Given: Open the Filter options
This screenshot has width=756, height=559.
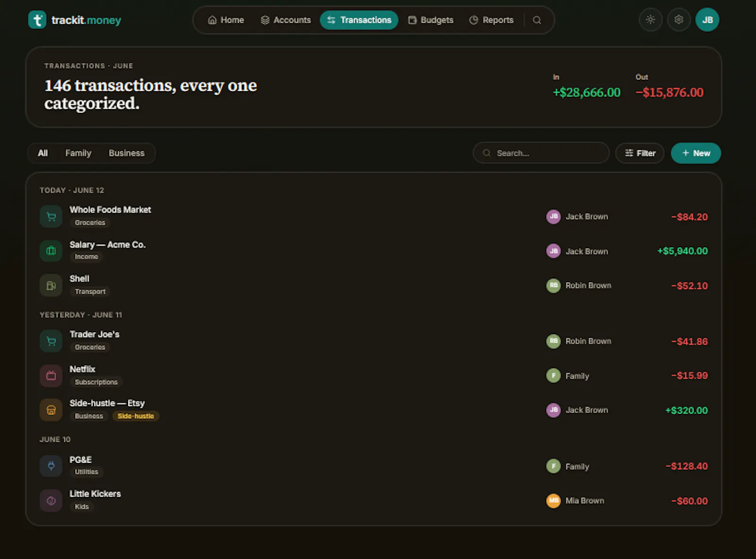Looking at the screenshot, I should [640, 153].
